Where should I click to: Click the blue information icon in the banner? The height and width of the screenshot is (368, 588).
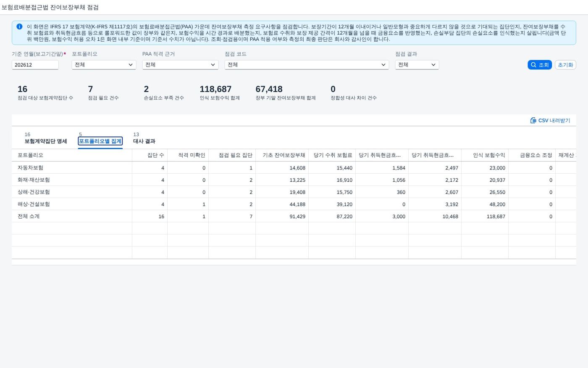point(19,26)
